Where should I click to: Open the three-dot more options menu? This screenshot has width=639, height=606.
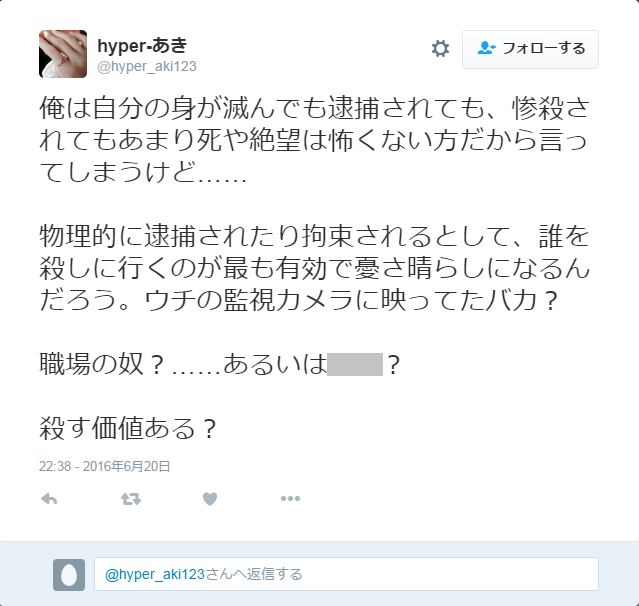coord(290,498)
